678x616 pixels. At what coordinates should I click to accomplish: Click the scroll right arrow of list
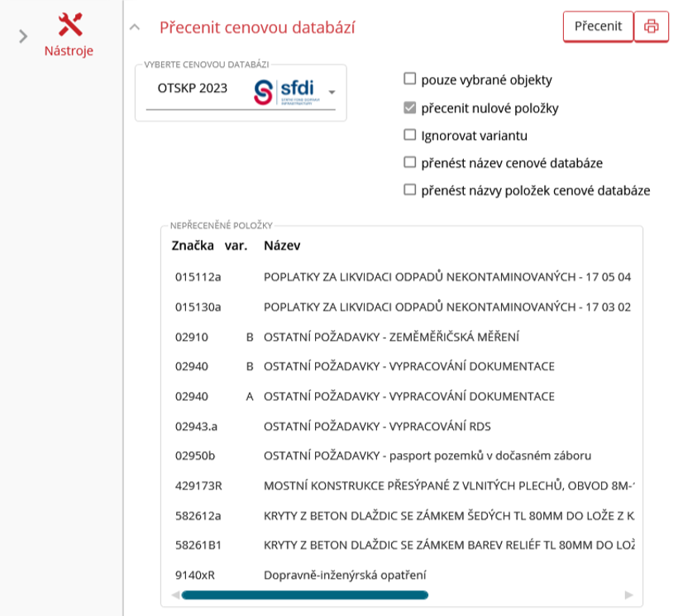pyautogui.click(x=629, y=595)
